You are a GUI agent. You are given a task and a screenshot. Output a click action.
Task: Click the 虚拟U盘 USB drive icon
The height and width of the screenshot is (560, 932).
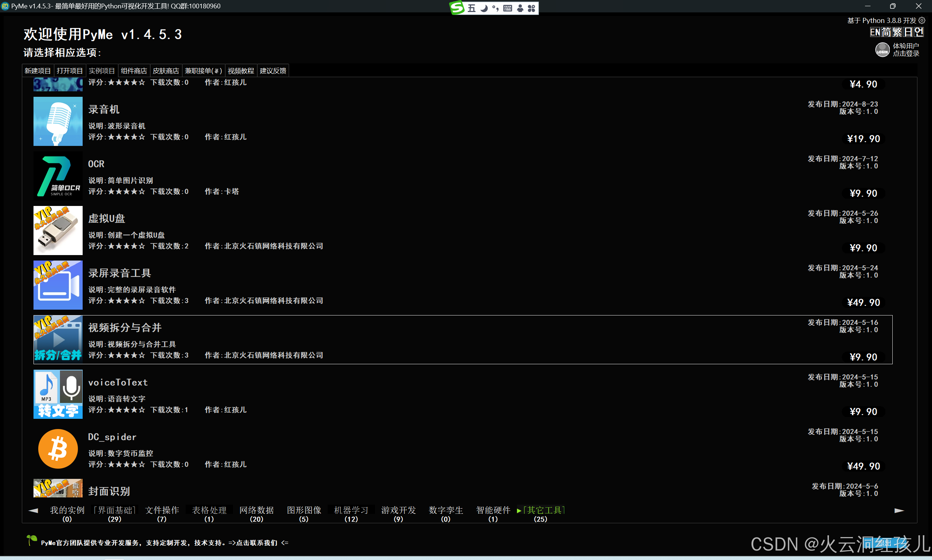tap(58, 231)
